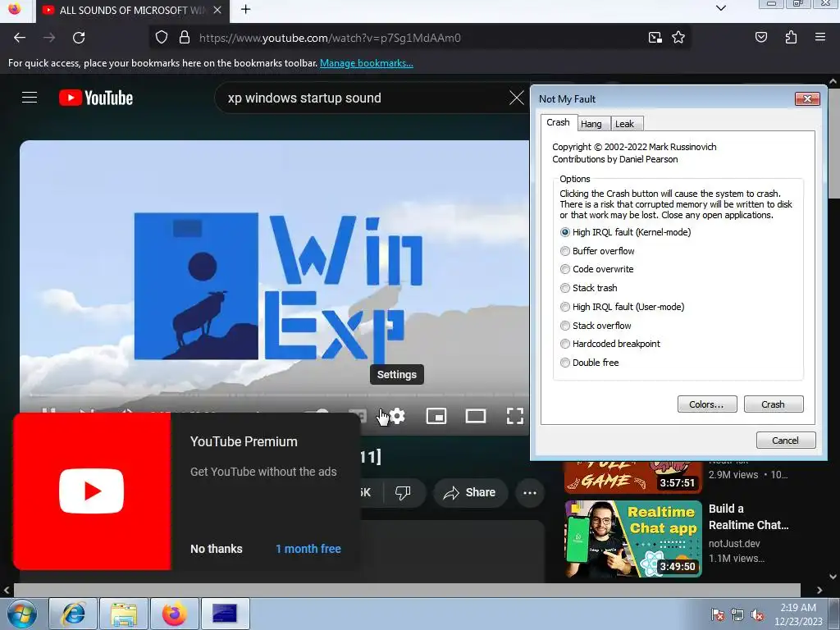The image size is (840, 630).
Task: Share the video
Action: point(469,492)
